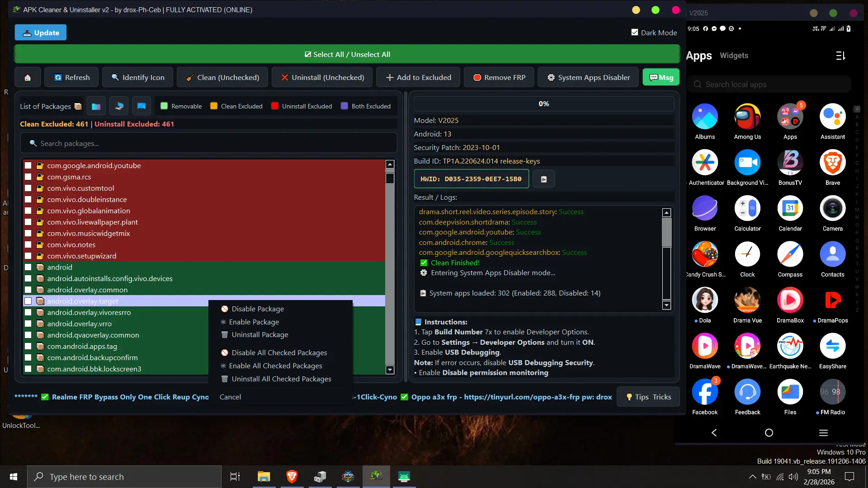Focus Search local apps on phone

[769, 84]
